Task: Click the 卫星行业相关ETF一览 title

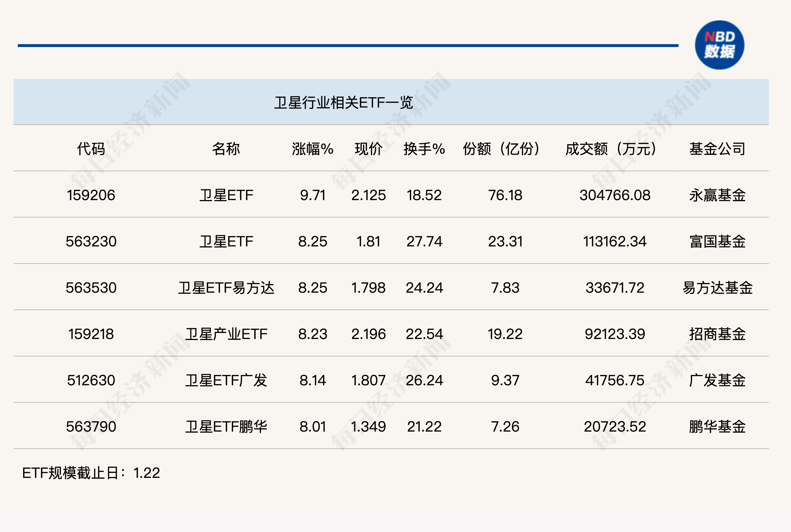Action: coord(344,103)
